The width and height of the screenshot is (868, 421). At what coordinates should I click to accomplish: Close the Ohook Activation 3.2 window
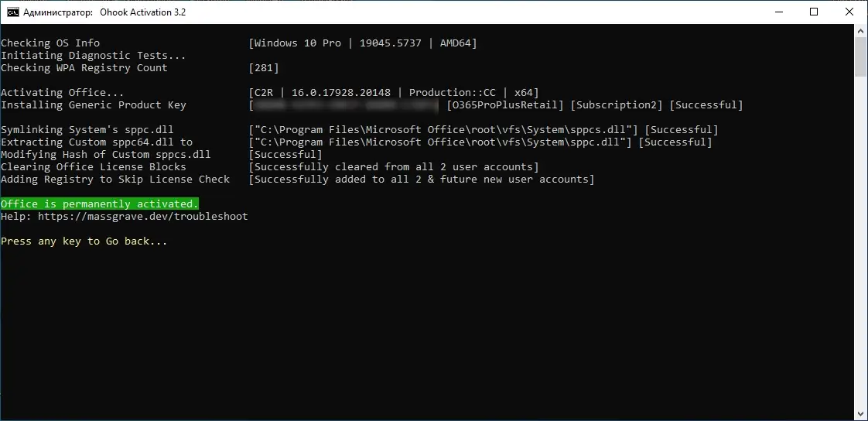[849, 12]
